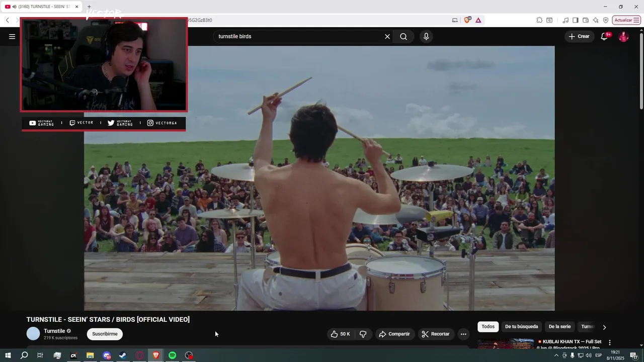Open the clock showing 19:21
The width and height of the screenshot is (644, 362).
[x=615, y=355]
